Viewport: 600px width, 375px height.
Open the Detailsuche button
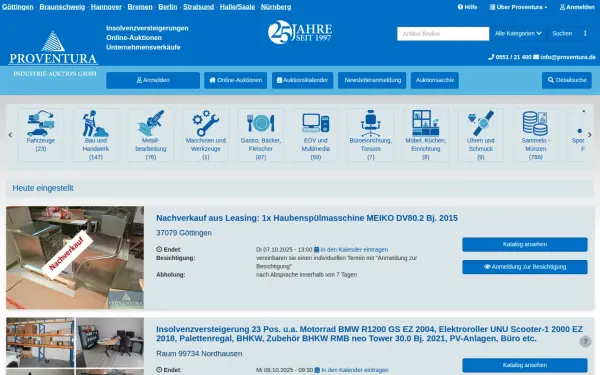567,80
